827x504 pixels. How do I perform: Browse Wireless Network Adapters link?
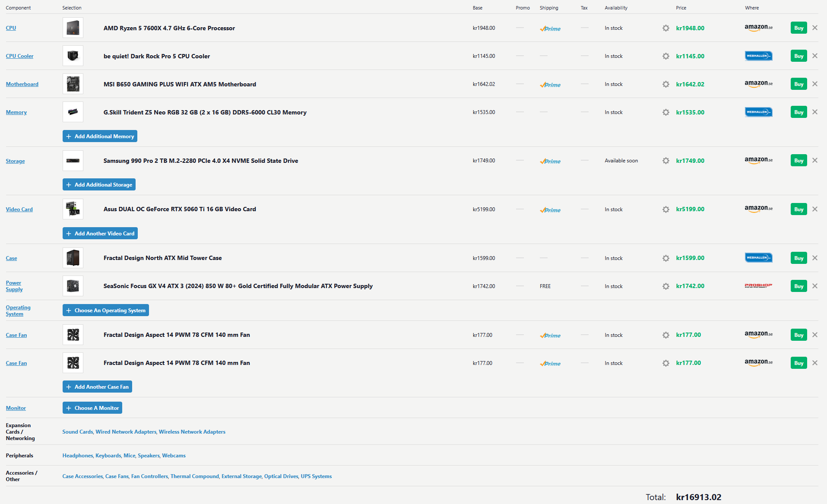tap(192, 432)
